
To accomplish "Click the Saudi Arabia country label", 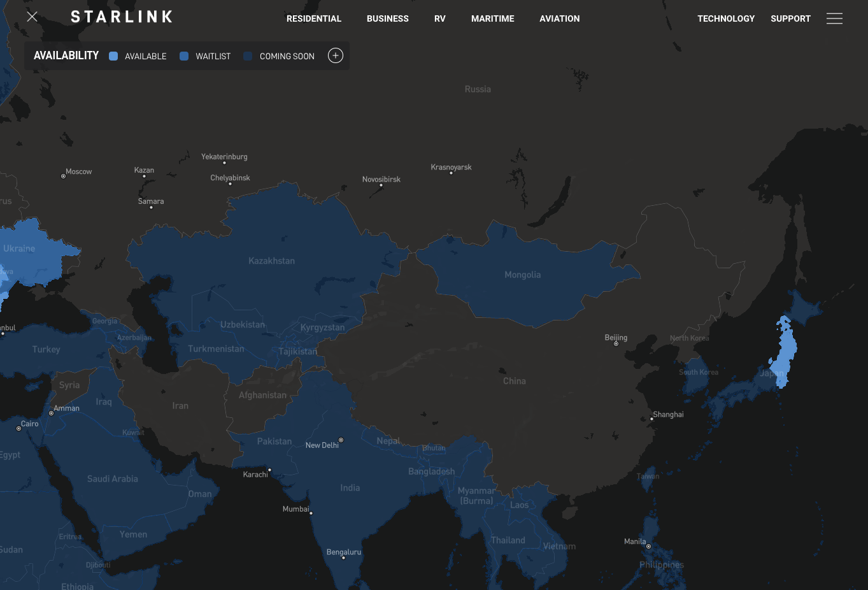I will pyautogui.click(x=113, y=479).
